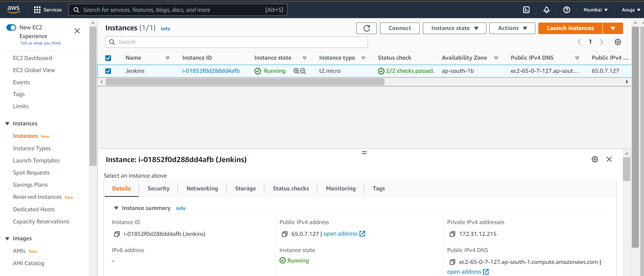Sort by the Instance state column arrow
Screen dimensions: 644x276
(304, 58)
